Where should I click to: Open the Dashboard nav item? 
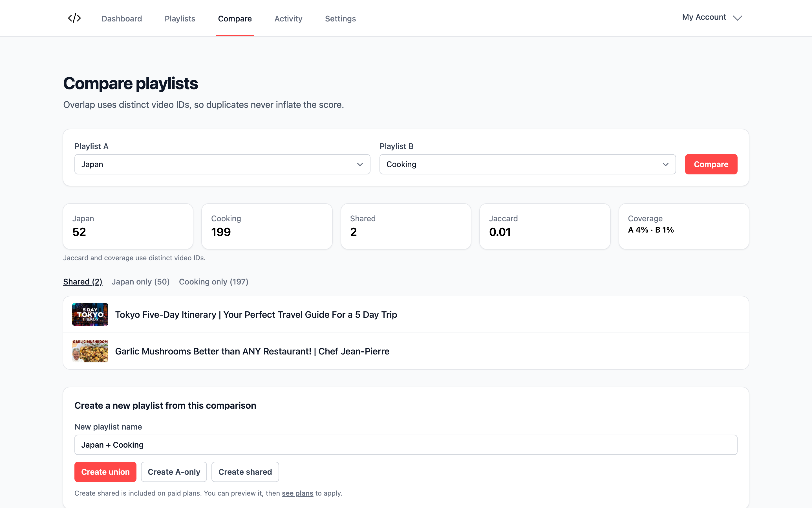click(x=122, y=18)
